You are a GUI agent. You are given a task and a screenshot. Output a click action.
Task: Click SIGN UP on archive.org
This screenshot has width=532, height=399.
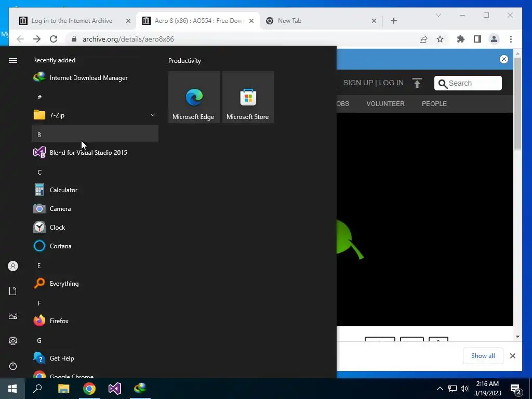click(358, 83)
